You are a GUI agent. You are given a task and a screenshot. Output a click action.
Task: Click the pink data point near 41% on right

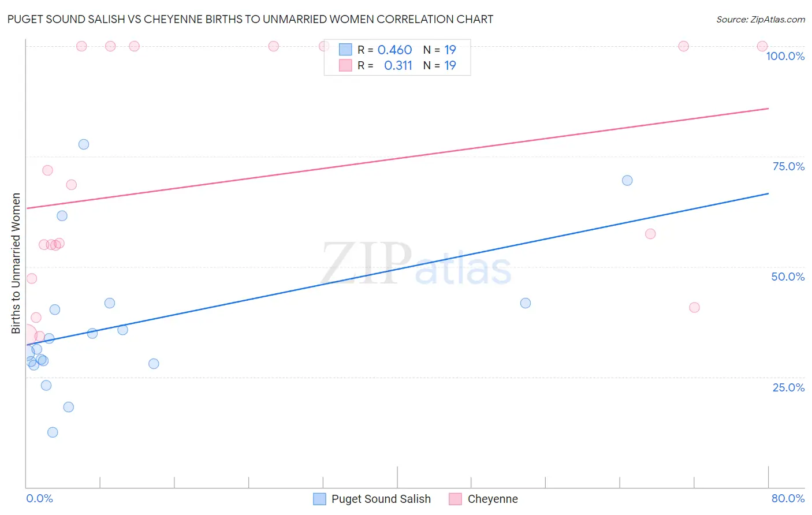(695, 307)
